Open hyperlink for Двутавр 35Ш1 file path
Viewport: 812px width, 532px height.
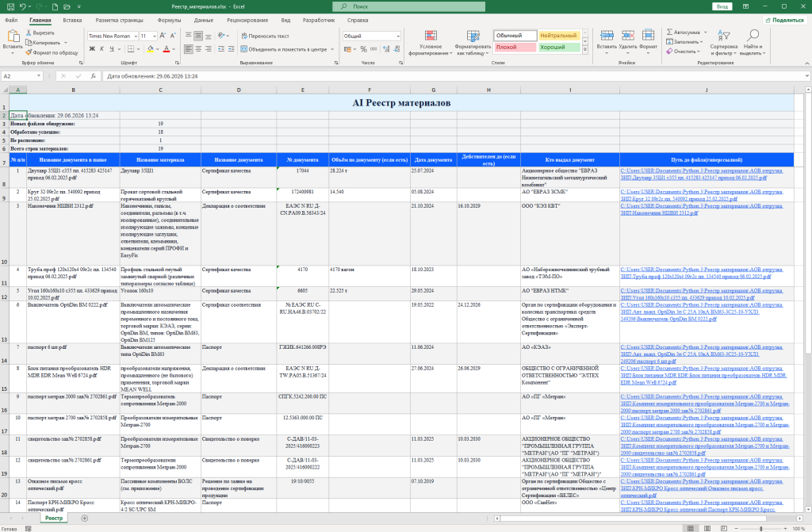[701, 174]
